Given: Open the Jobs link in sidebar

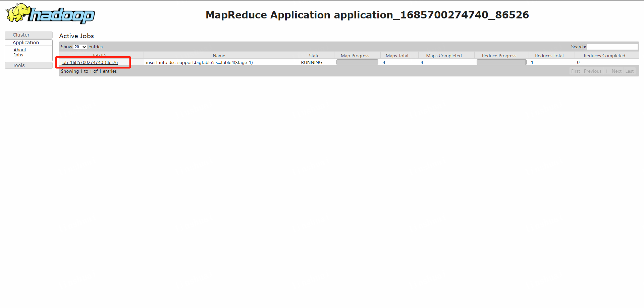Looking at the screenshot, I should (x=18, y=55).
